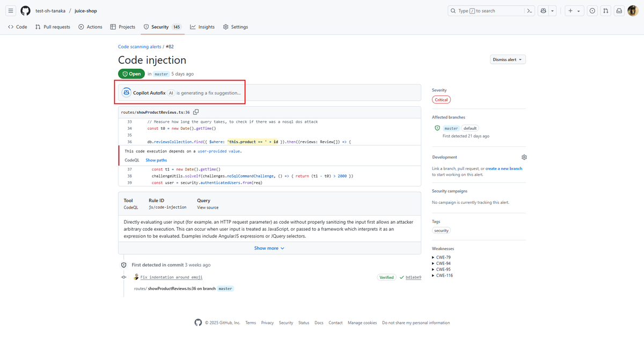This screenshot has width=644, height=362.
Task: Expand the CWE-94 weakness
Action: point(441,263)
